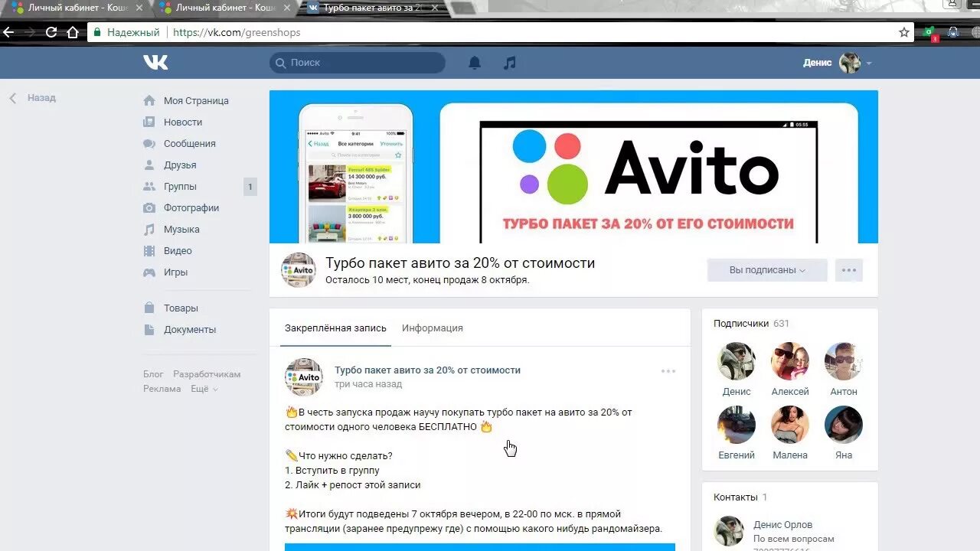Image resolution: width=980 pixels, height=551 pixels.
Task: Click the Игры gamepad icon
Action: click(x=149, y=272)
